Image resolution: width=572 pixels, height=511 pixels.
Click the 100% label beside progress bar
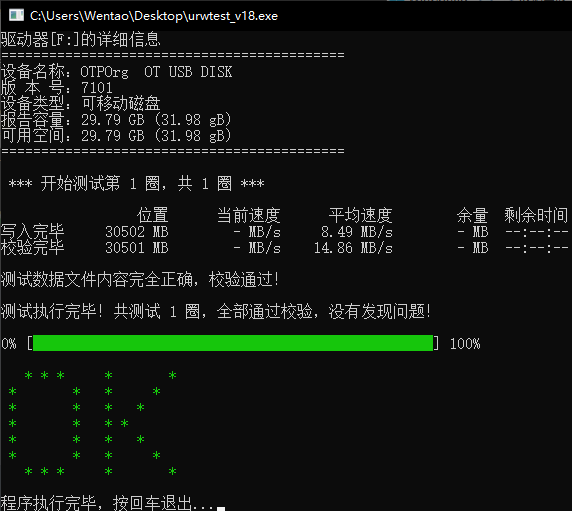click(465, 344)
